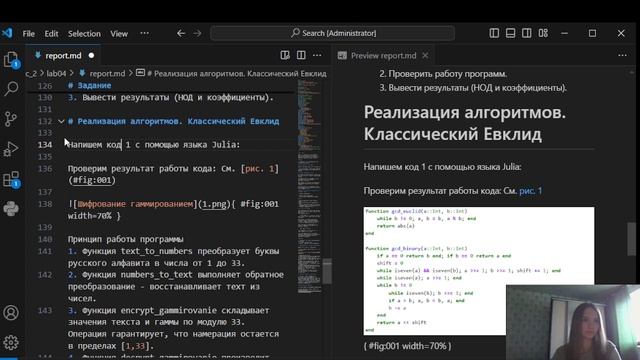This screenshot has width=640, height=360.
Task: Switch to Preview report.md tab
Action: [x=383, y=56]
